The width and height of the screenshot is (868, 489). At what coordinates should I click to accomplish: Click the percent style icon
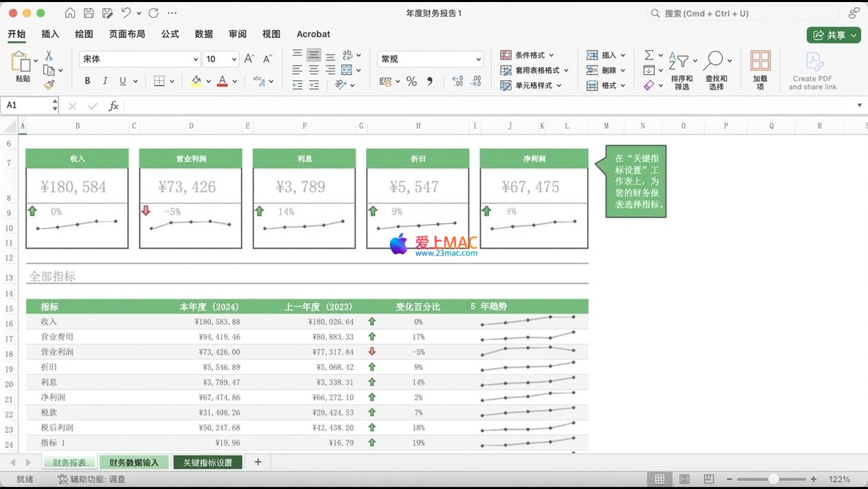pyautogui.click(x=411, y=81)
